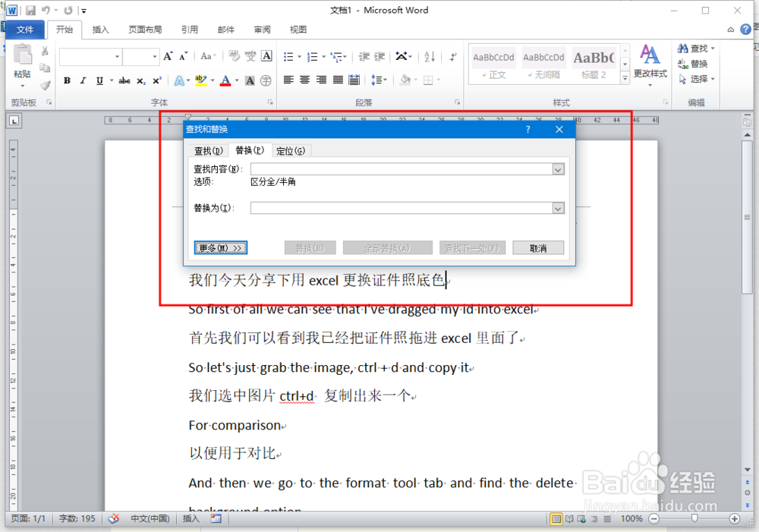Image resolution: width=759 pixels, height=532 pixels.
Task: Click the Increase Indent icon
Action: tap(379, 57)
